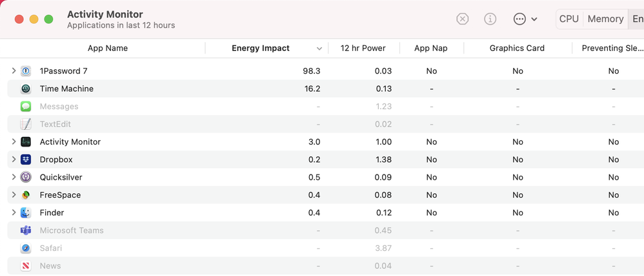Select the FreeSpace app icon
This screenshot has height=276, width=644.
[x=26, y=195]
